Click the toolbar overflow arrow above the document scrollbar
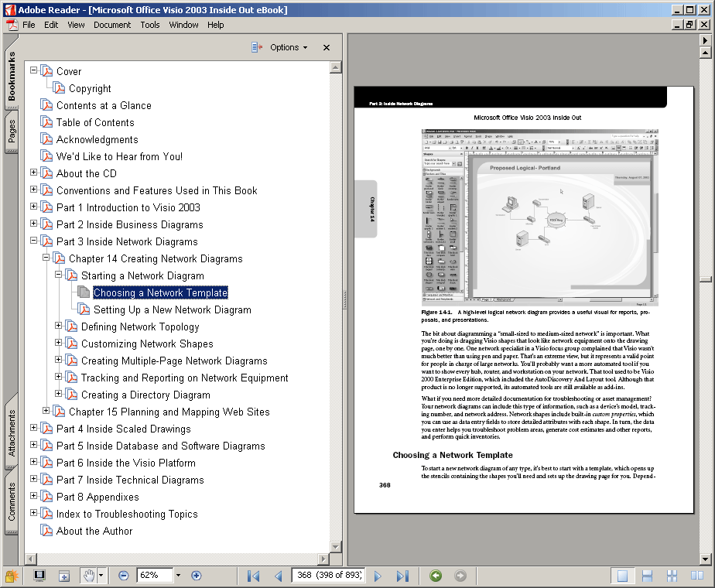This screenshot has width=715, height=588. point(705,40)
